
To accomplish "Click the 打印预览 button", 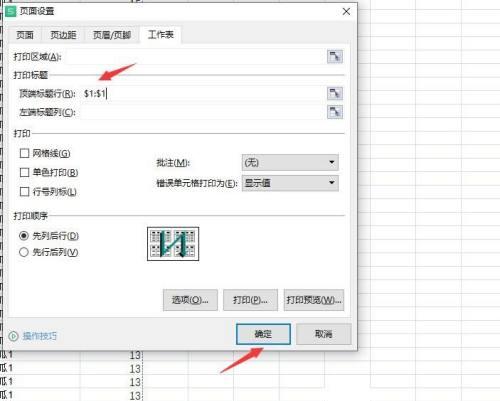I will coord(314,300).
